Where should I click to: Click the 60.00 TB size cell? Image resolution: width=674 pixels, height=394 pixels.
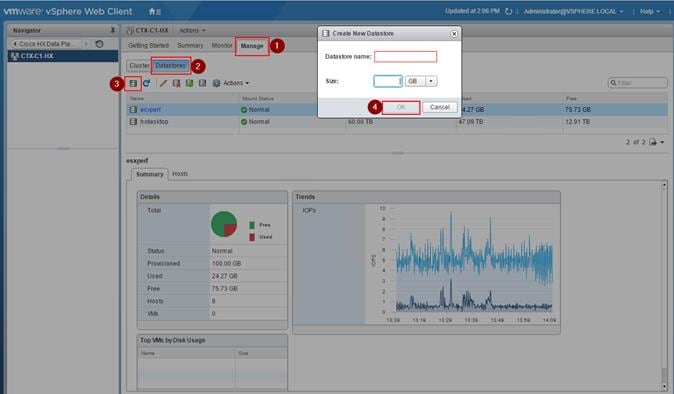[x=361, y=122]
